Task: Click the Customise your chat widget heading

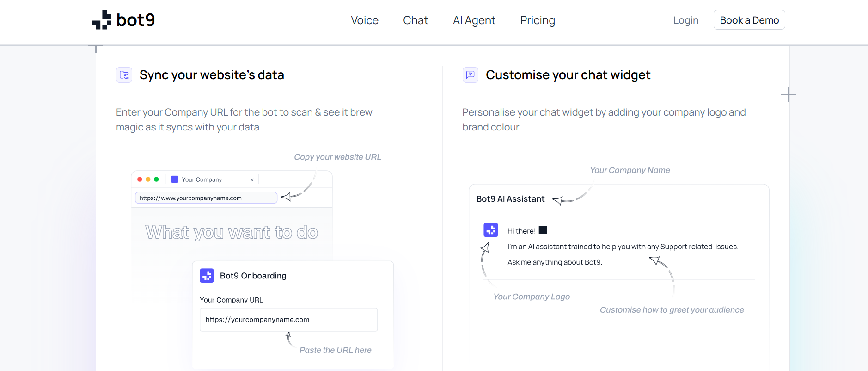Action: (x=568, y=75)
